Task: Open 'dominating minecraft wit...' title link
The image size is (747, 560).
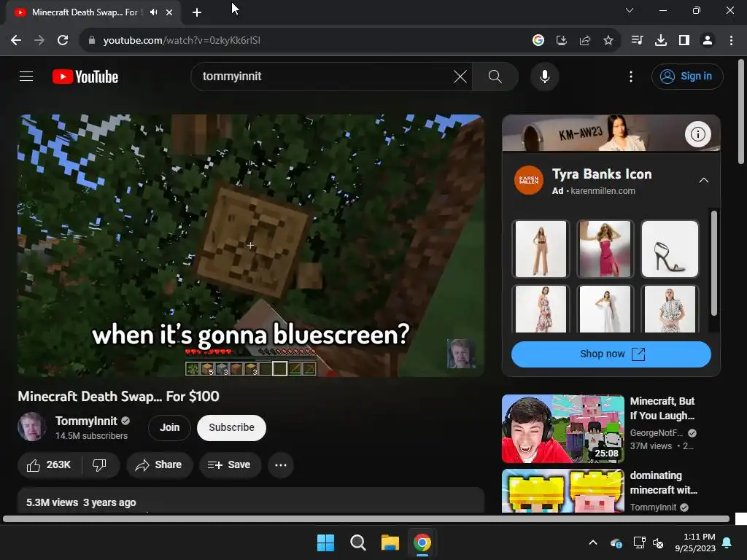Action: 663,483
